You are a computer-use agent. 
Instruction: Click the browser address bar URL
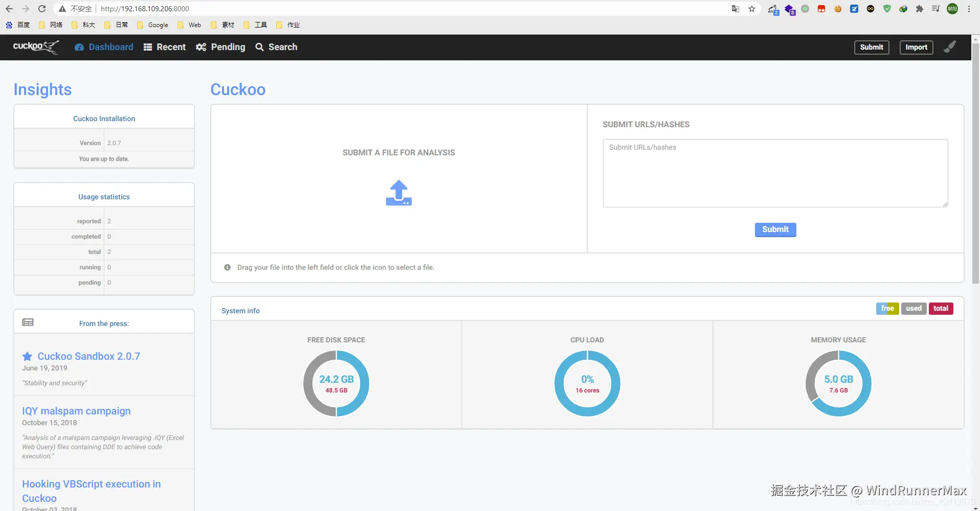tap(145, 9)
